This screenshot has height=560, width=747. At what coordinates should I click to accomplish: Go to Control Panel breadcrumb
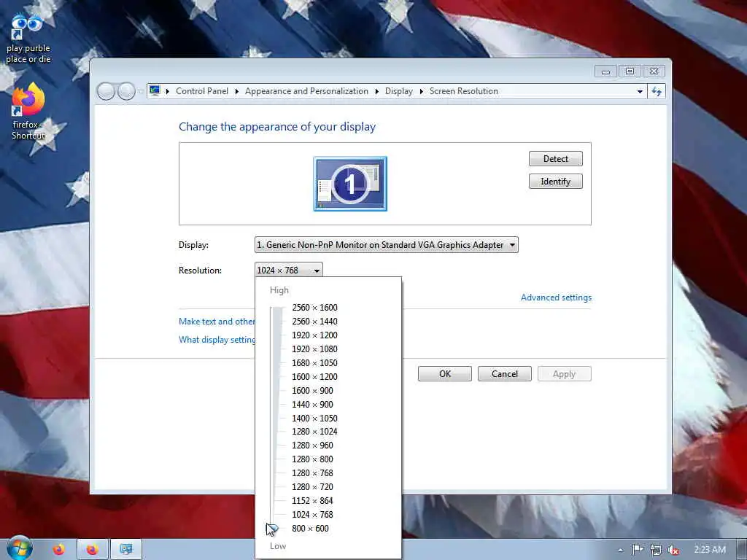click(x=202, y=91)
